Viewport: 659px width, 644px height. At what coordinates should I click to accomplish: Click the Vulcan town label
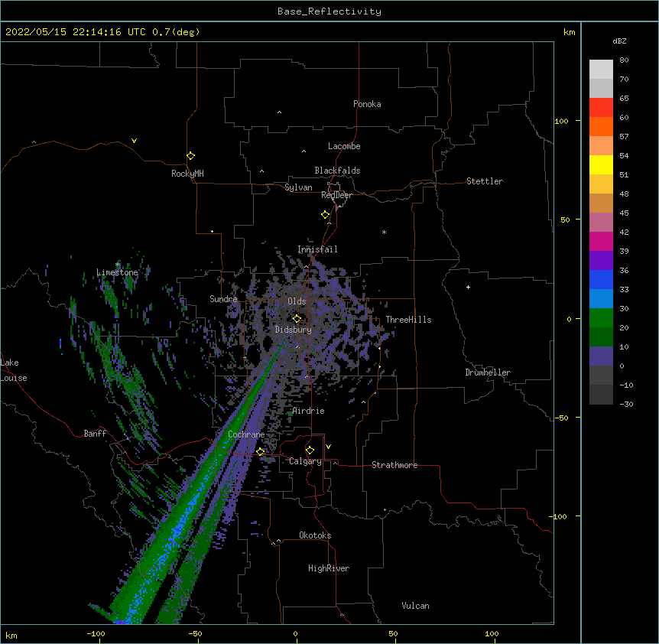(415, 606)
